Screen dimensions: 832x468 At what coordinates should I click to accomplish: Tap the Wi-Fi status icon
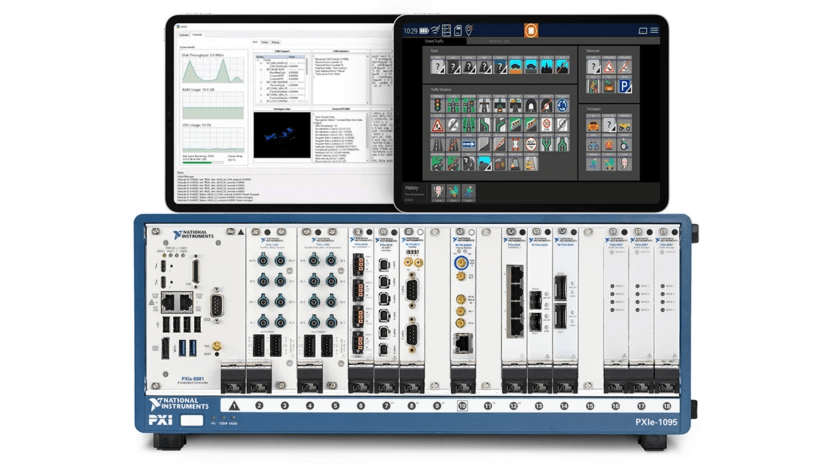(x=436, y=30)
